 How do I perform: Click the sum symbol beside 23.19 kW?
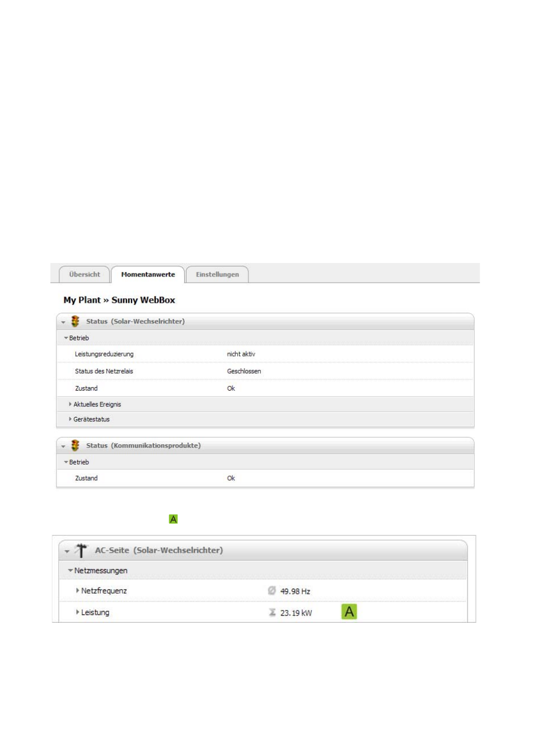coord(272,612)
